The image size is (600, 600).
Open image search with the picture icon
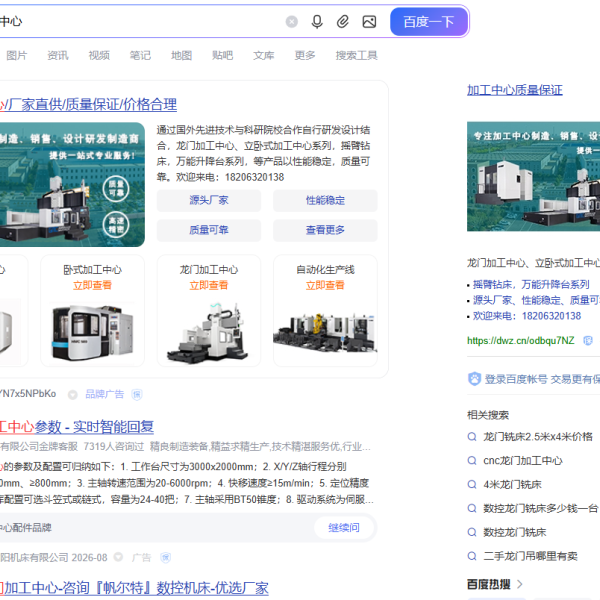click(369, 22)
